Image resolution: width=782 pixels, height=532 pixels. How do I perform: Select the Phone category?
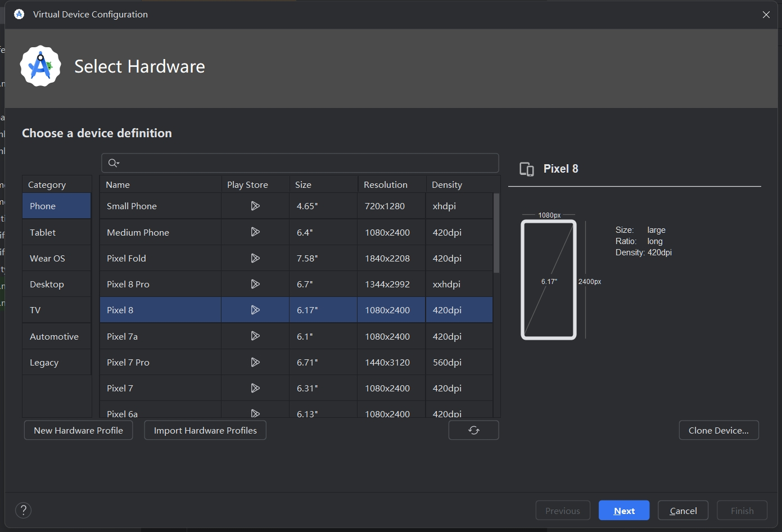[x=56, y=206]
